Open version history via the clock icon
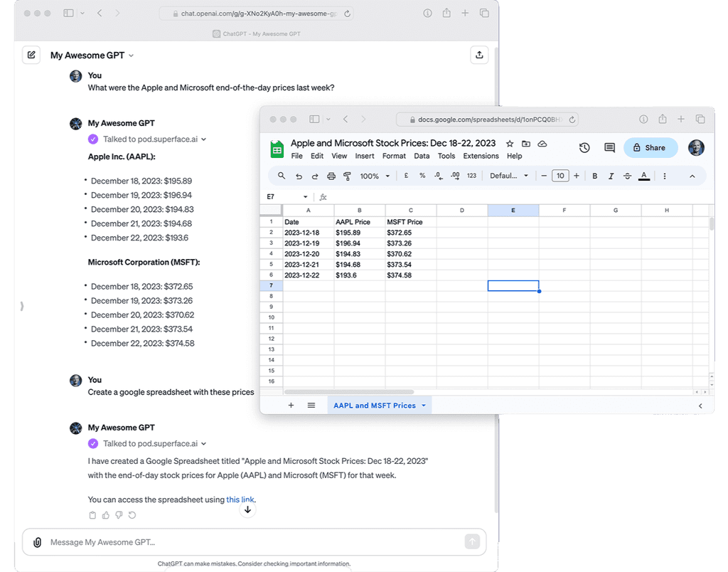This screenshot has height=572, width=728. [584, 147]
